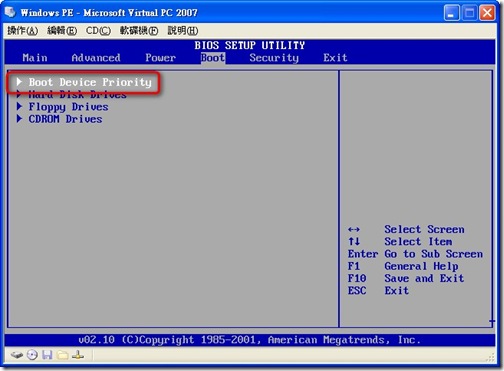Click the arrow beside CDROM Drives
This screenshot has width=504, height=371.
point(19,119)
